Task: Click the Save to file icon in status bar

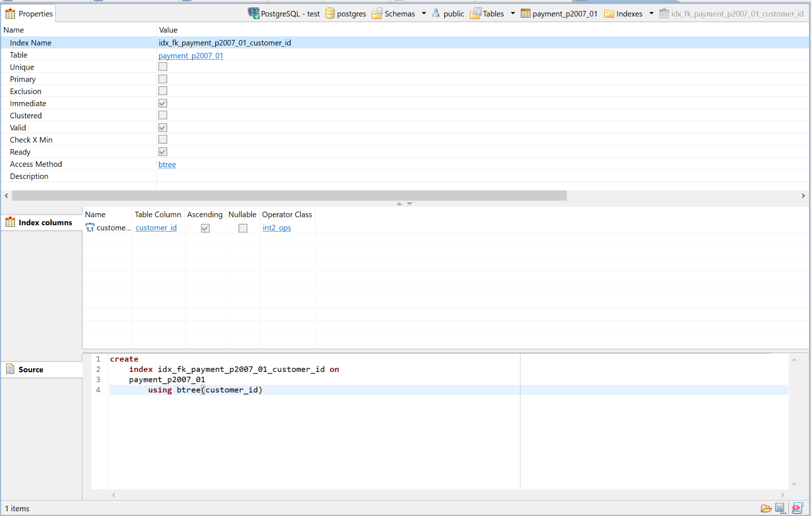Action: 780,509
